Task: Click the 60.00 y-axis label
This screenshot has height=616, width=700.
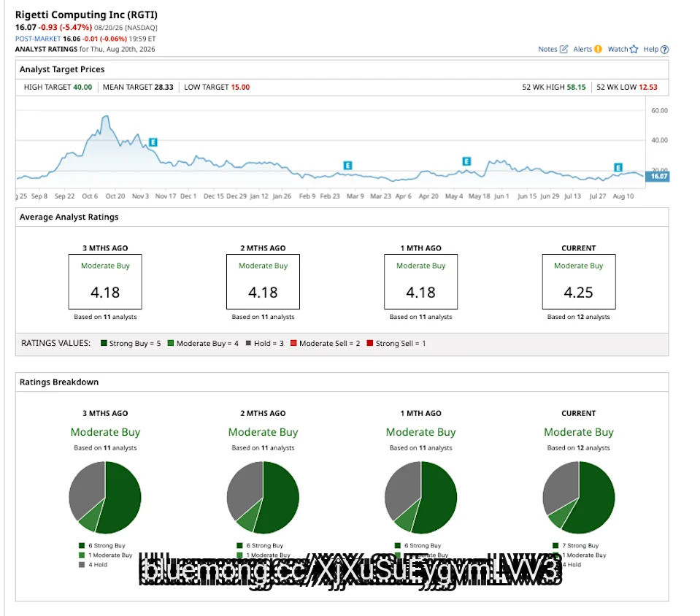Action: point(659,110)
